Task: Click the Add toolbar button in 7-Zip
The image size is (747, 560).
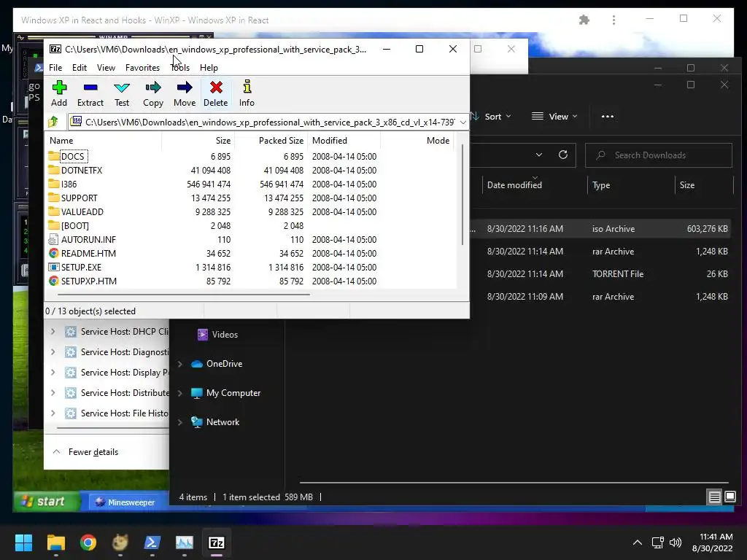Action: [59, 93]
